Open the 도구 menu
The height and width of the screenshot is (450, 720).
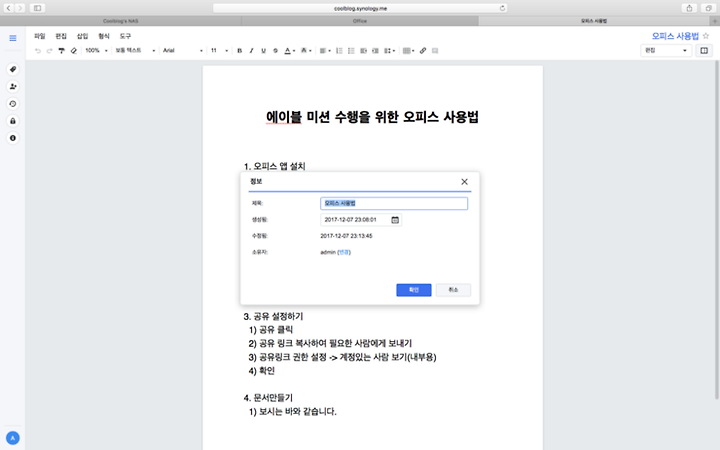click(x=125, y=36)
